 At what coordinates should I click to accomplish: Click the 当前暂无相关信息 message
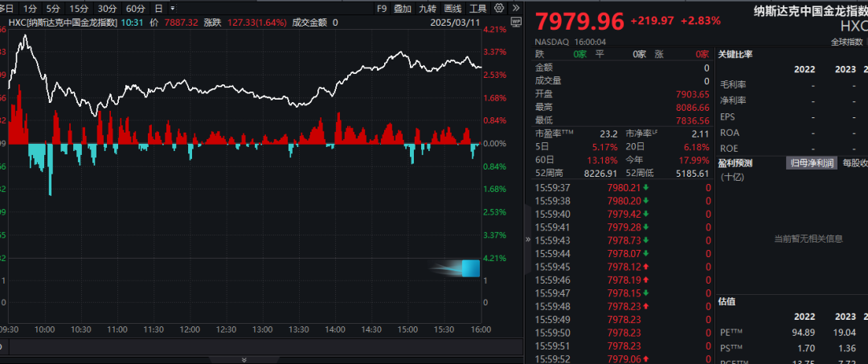pos(809,239)
